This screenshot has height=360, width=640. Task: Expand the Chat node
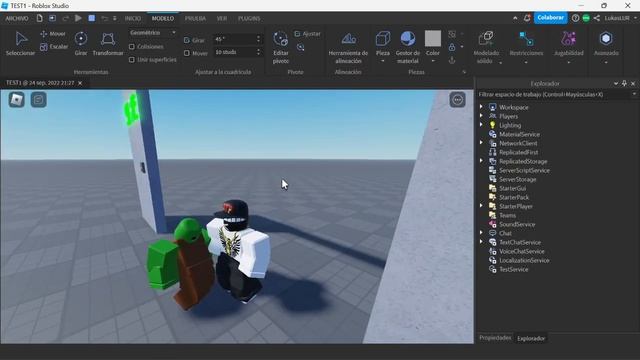point(481,233)
